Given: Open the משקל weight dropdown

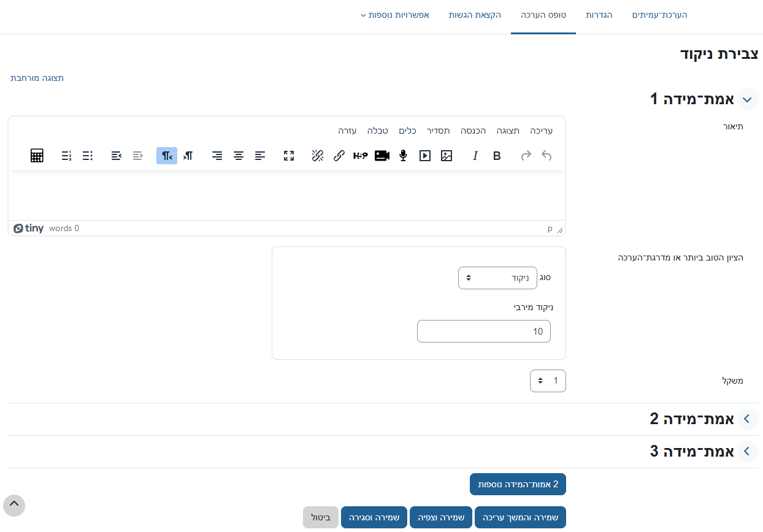Looking at the screenshot, I should (x=548, y=381).
